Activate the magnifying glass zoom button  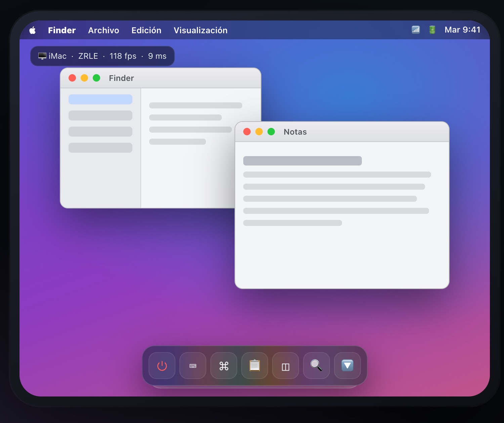317,366
